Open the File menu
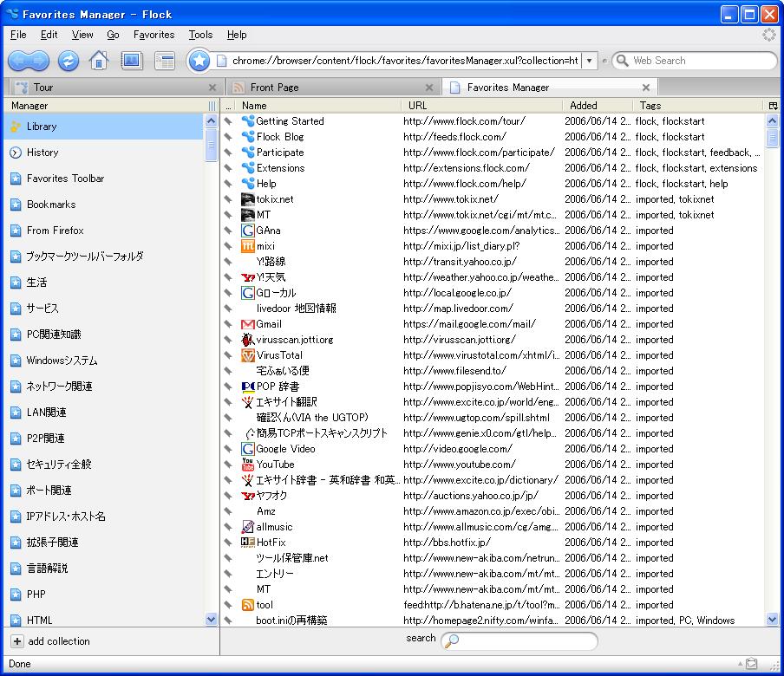This screenshot has width=784, height=676. click(x=18, y=35)
